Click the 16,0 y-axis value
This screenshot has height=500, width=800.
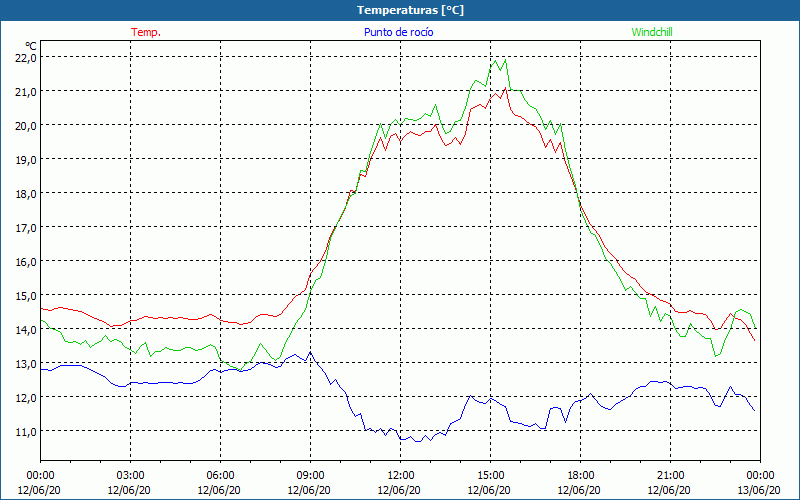point(27,262)
